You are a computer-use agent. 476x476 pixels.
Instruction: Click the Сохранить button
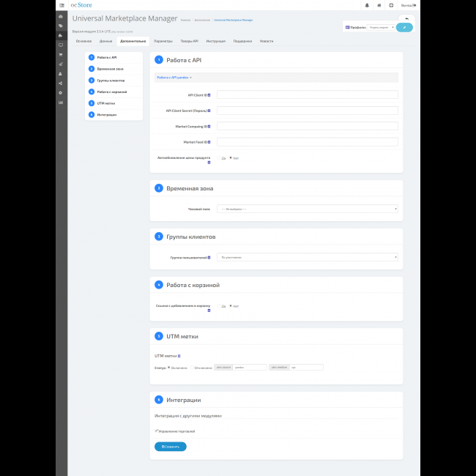tap(170, 446)
